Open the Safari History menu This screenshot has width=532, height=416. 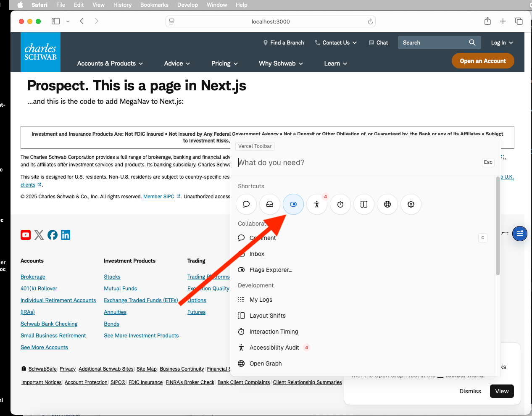[122, 5]
